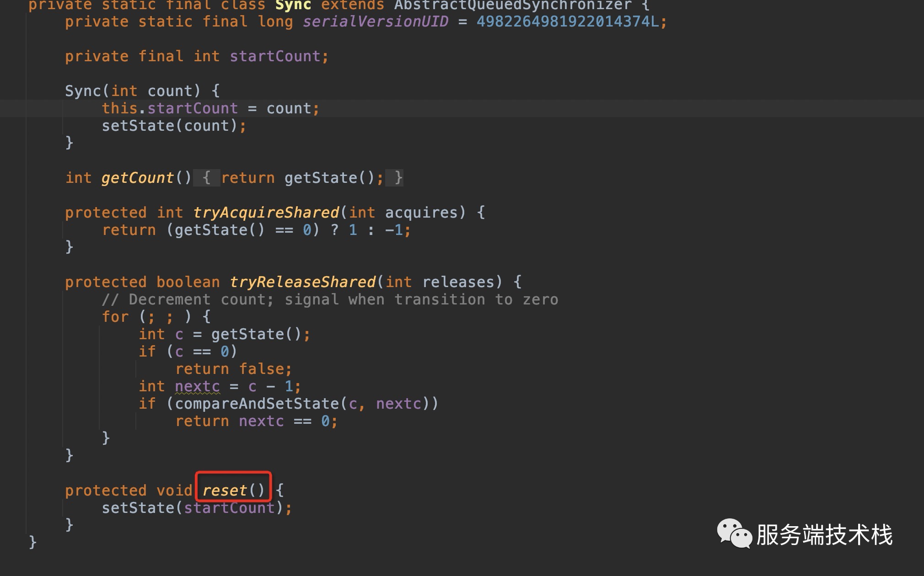Click the underlined nextc variable declaration
Viewport: 924px width, 576px height.
pyautogui.click(x=197, y=386)
